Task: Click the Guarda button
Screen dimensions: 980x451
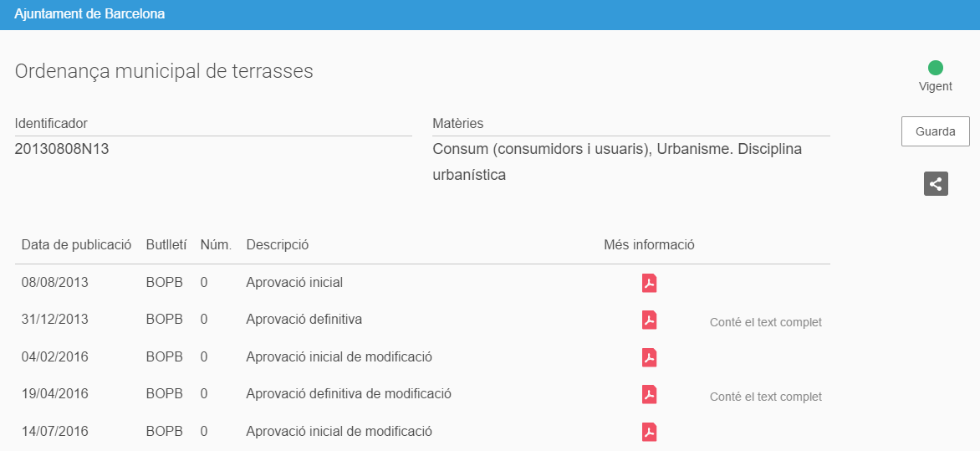Action: tap(936, 131)
